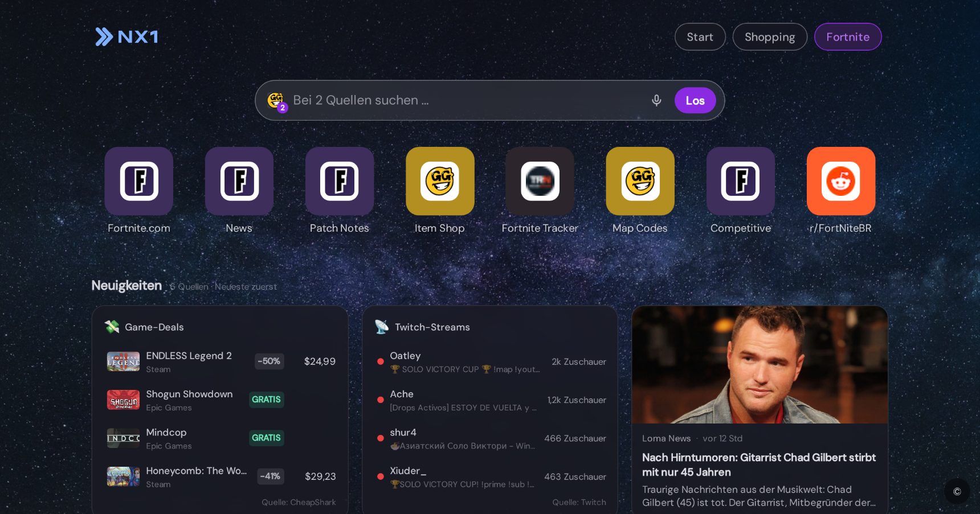Click the Game-Deals money icon
Viewport: 980px width, 514px height.
pos(112,327)
